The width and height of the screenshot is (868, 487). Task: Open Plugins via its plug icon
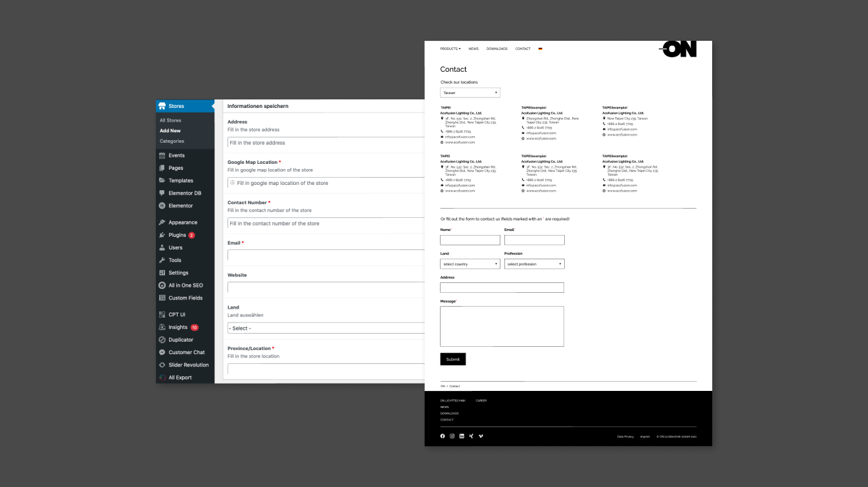coord(162,235)
